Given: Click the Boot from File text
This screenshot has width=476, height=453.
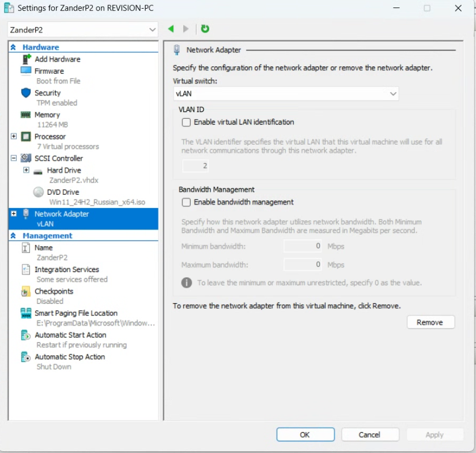Looking at the screenshot, I should [58, 81].
